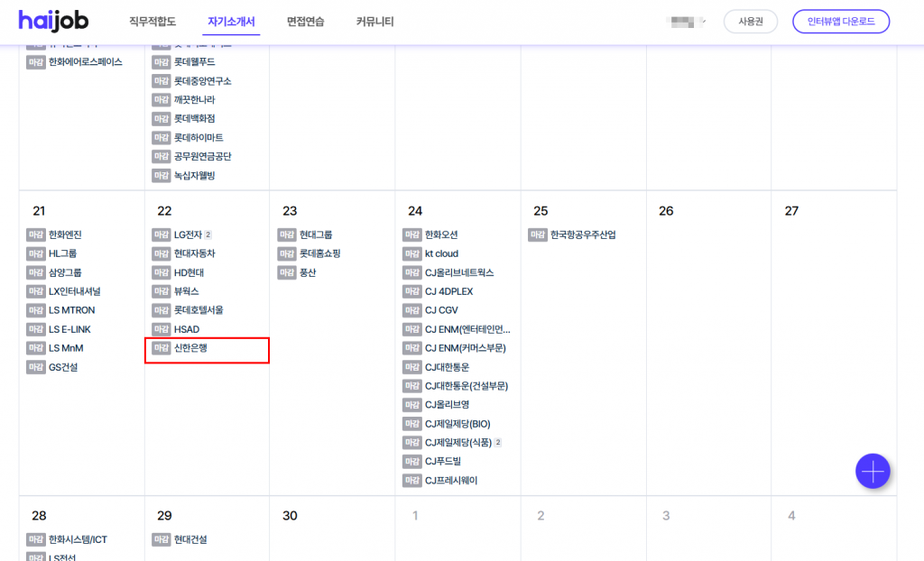924x561 pixels.
Task: Go to the 면접연습 menu
Action: point(305,22)
